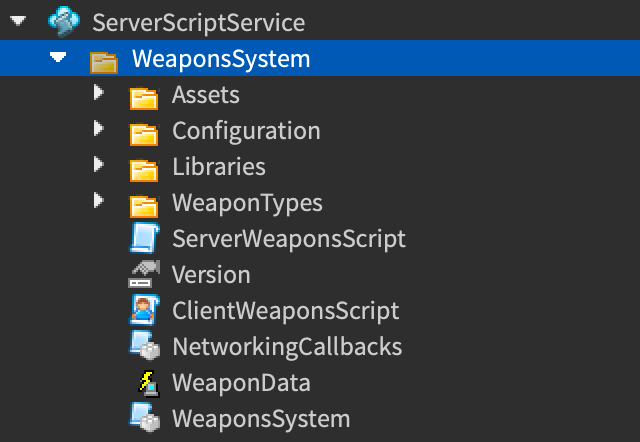
Task: Select the NetworkingCallbacks label
Action: pyautogui.click(x=287, y=347)
